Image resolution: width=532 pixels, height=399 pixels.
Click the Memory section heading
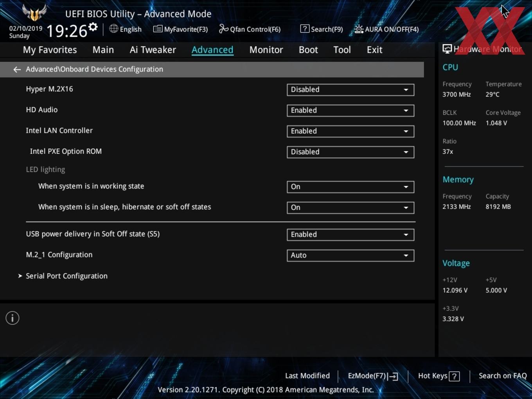click(458, 180)
